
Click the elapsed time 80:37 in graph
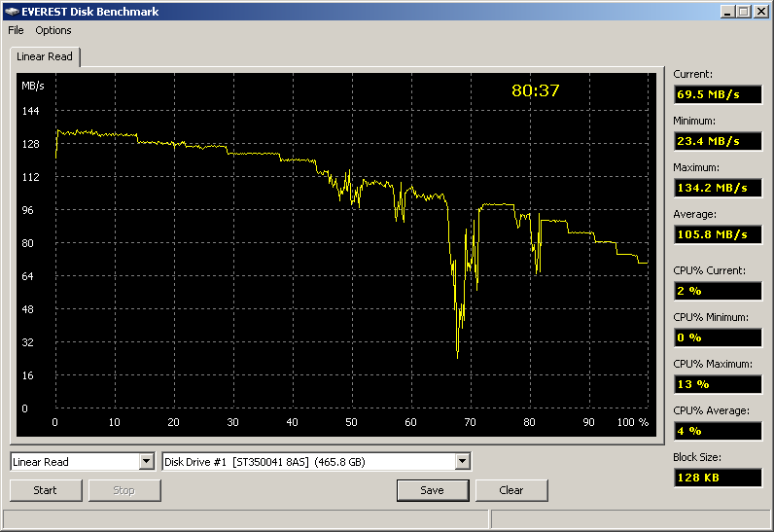click(535, 90)
